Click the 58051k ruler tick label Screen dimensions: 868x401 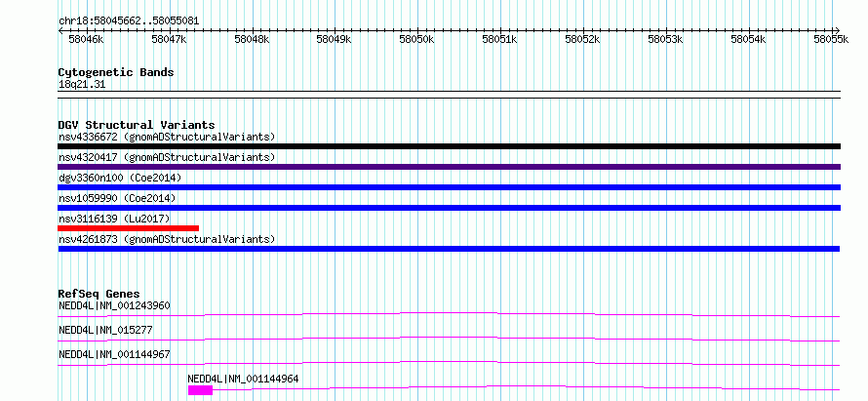pos(500,40)
